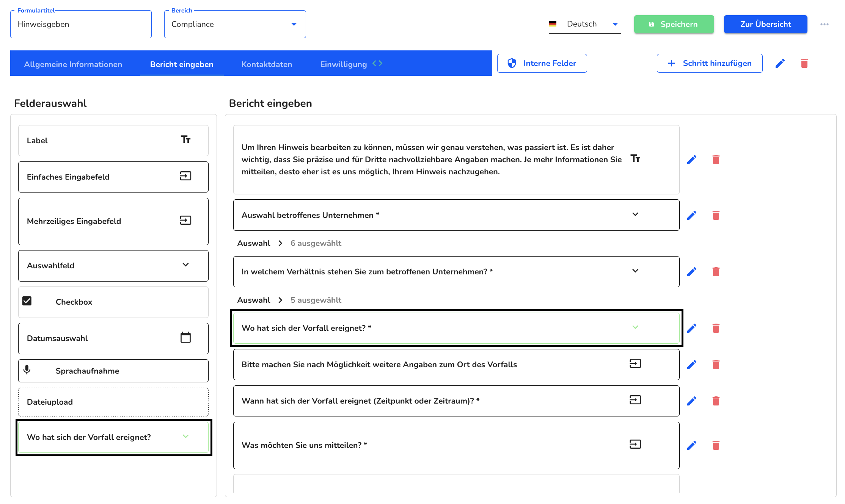
Task: Open Interne Felder
Action: pos(542,63)
